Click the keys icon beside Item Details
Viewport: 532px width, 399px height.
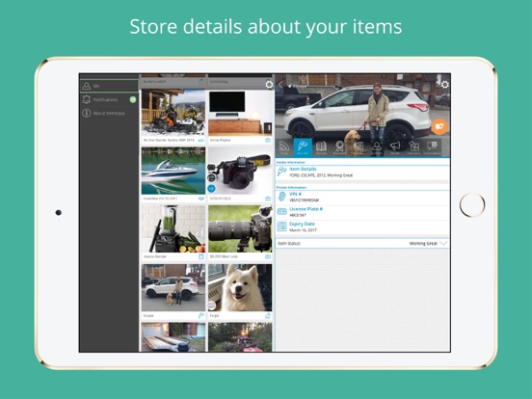tap(281, 172)
